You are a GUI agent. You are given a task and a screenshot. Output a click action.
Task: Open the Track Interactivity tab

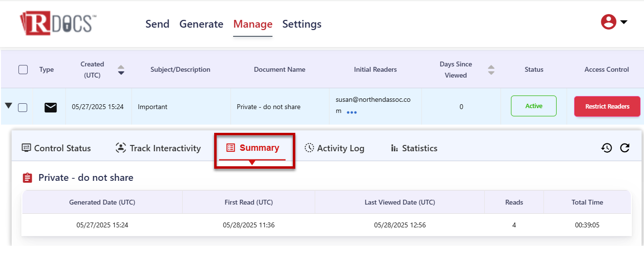(158, 148)
